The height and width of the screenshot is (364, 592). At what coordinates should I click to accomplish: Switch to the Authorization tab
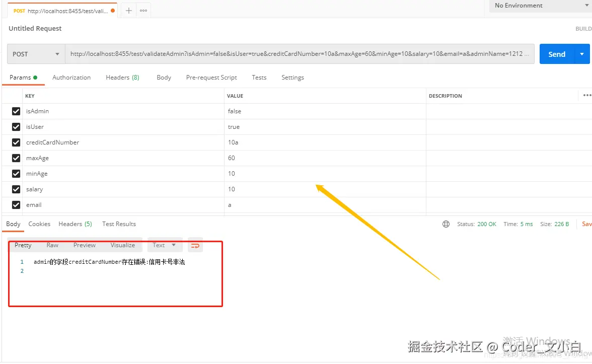click(x=71, y=78)
